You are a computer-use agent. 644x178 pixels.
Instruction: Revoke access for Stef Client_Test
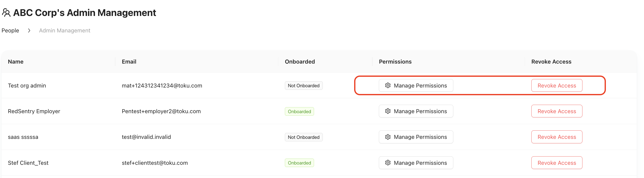(557, 163)
